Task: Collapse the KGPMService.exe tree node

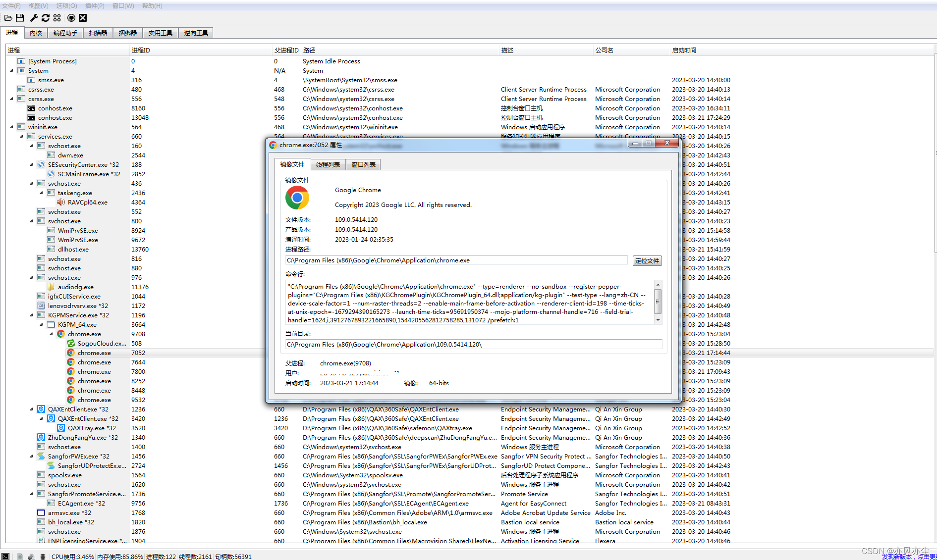Action: coord(32,315)
